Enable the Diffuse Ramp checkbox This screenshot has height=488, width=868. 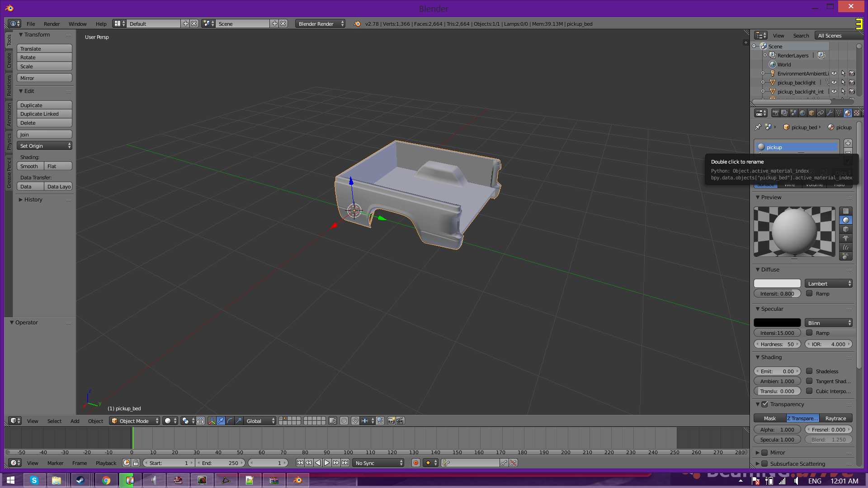point(809,294)
